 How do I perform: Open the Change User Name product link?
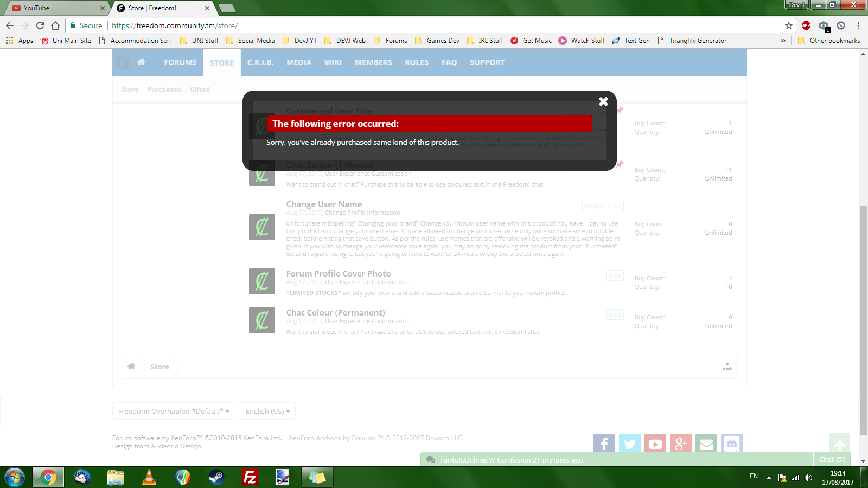coord(324,204)
